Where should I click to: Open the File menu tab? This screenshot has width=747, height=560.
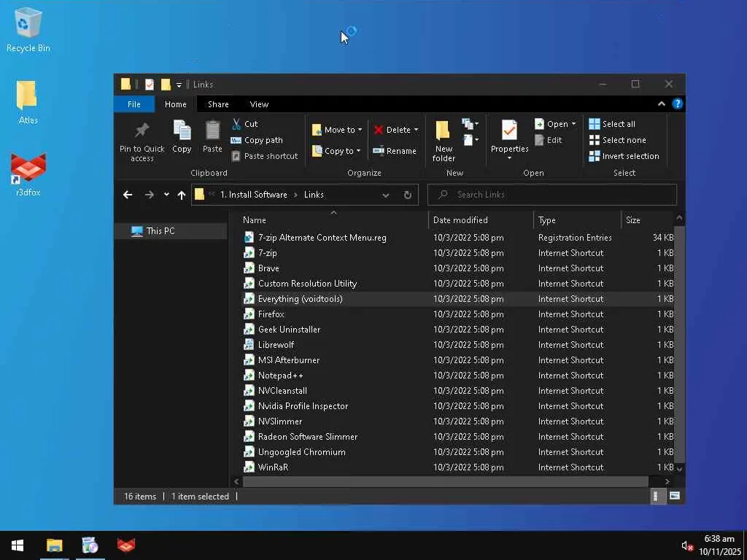(134, 104)
